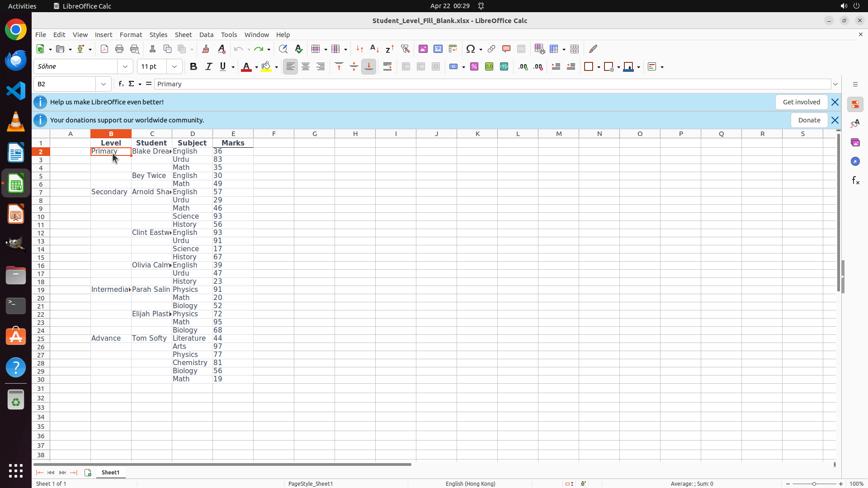
Task: Open the Sheet menu
Action: tap(183, 35)
